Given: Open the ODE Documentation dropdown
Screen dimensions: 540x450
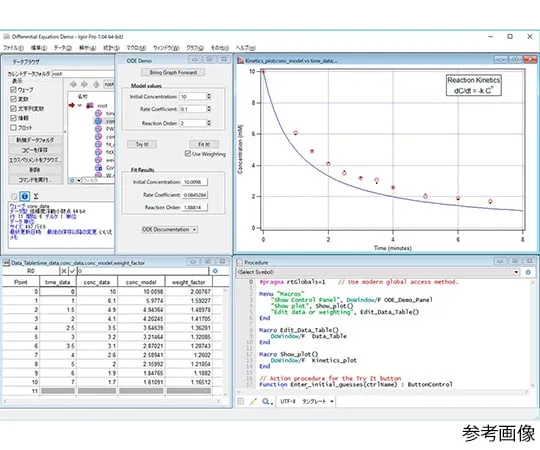Looking at the screenshot, I should point(169,229).
